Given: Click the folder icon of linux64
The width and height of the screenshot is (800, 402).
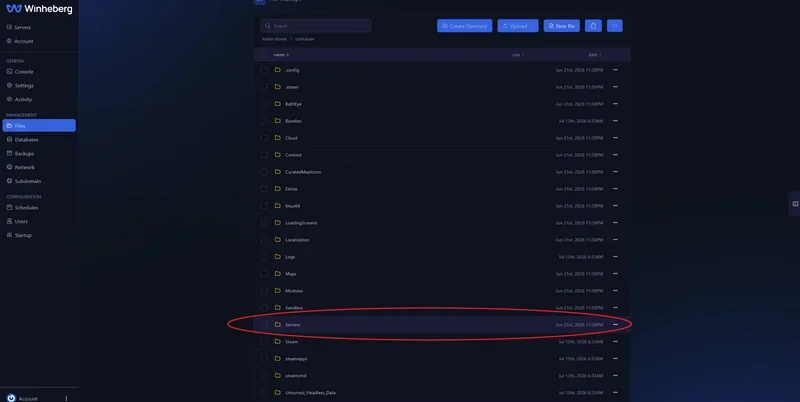Looking at the screenshot, I should pos(278,206).
